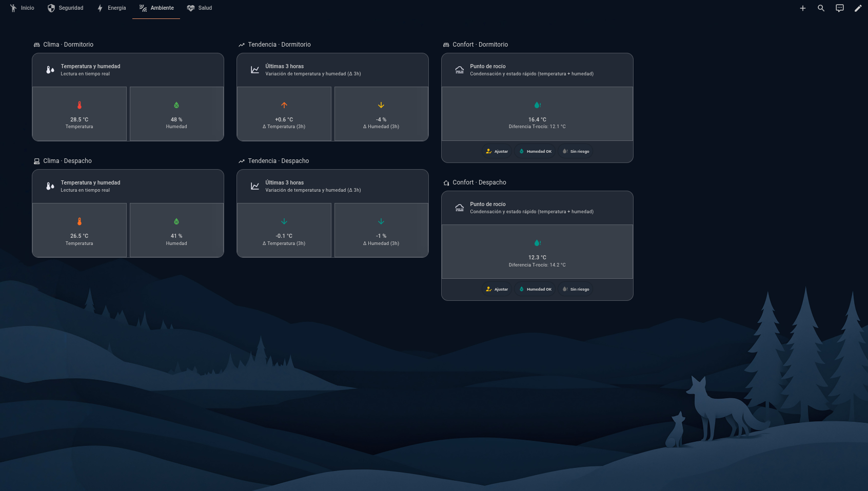Click Humedad OK chip in Confort Dormitorio

point(535,151)
